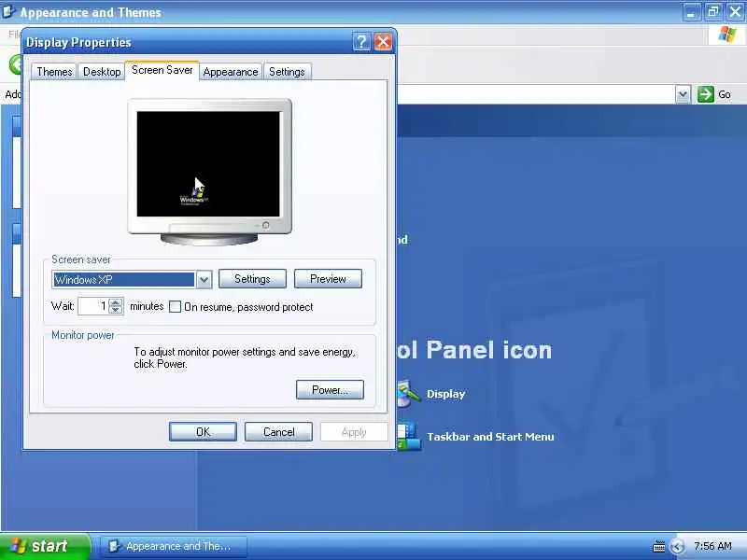Open screen saver Settings button

coord(252,279)
